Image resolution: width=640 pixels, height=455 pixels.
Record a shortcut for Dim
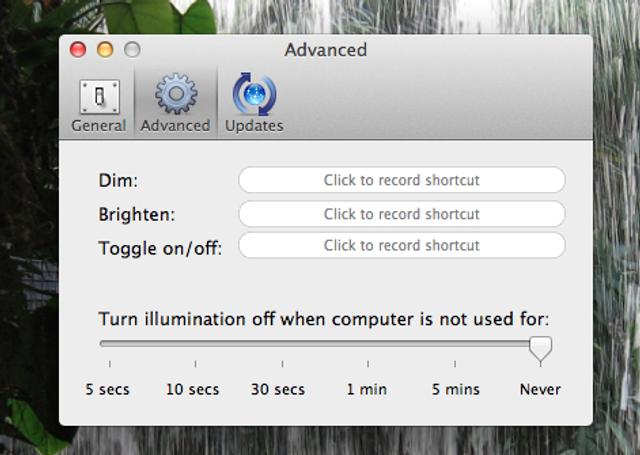401,181
